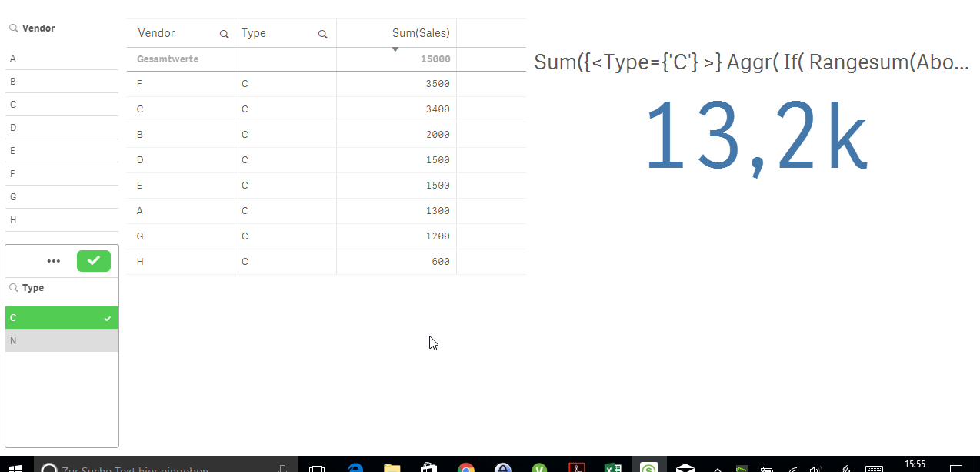Click vendor B cell in the table
980x472 pixels.
(182, 135)
